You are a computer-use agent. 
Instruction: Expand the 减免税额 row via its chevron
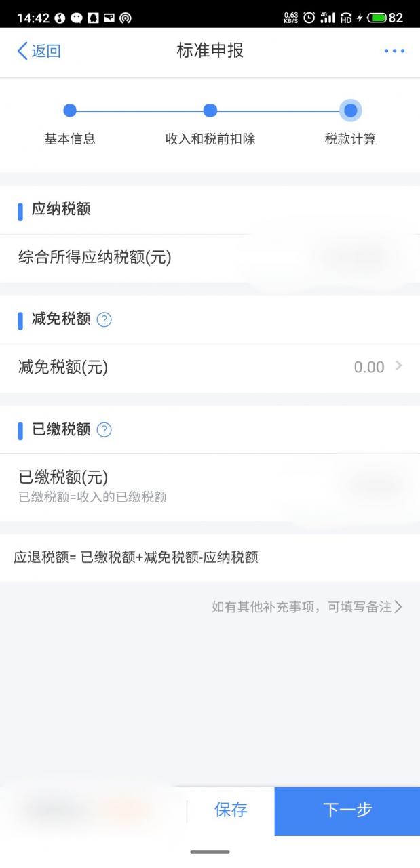pyautogui.click(x=401, y=367)
